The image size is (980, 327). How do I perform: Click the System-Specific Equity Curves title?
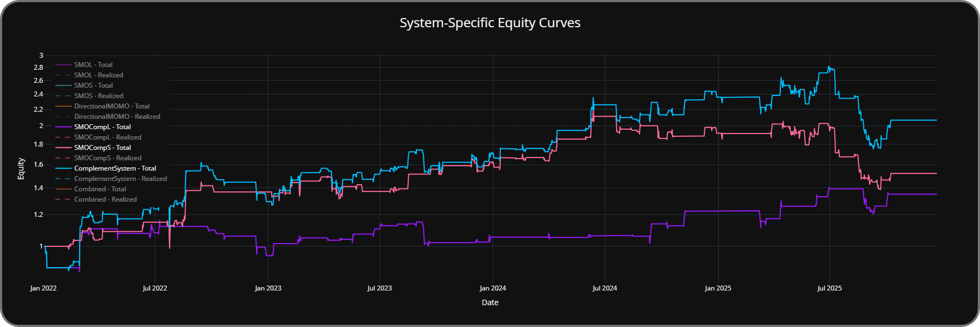click(490, 23)
